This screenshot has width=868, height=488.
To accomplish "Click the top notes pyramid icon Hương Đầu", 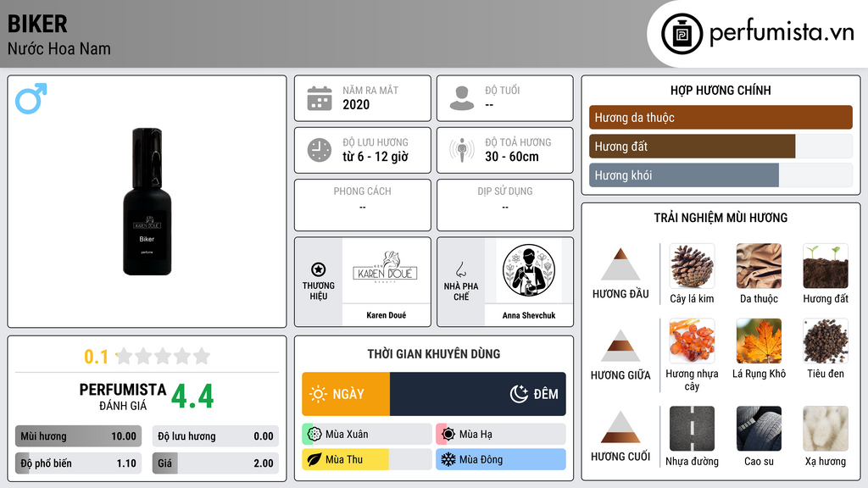I will [x=620, y=264].
